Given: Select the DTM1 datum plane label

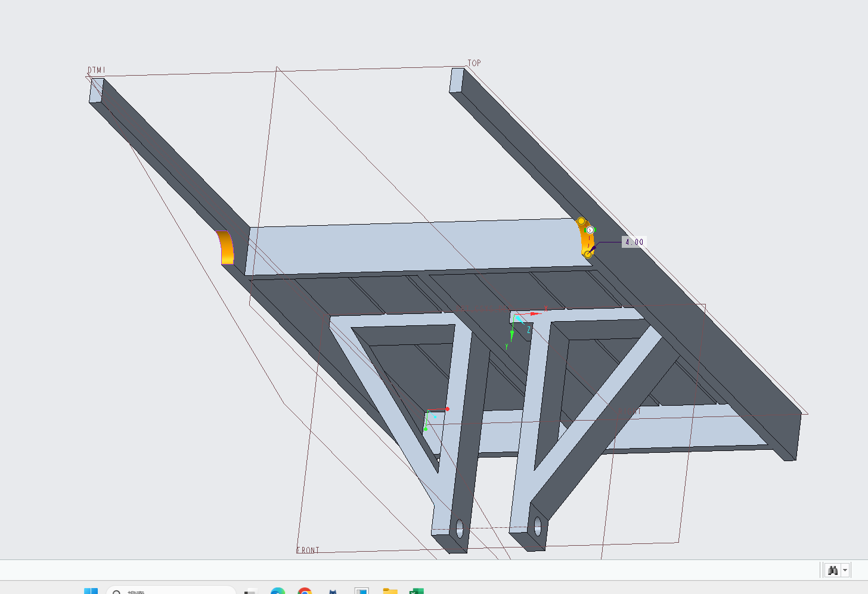Looking at the screenshot, I should (96, 70).
